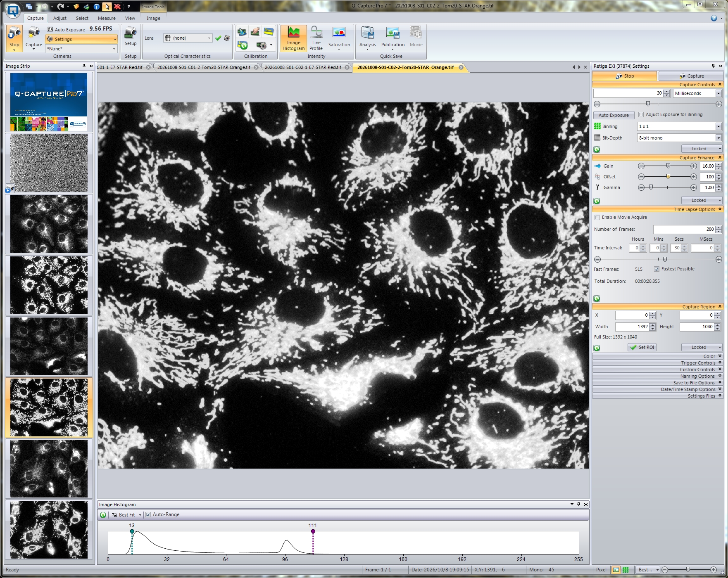
Task: Click the green refresh icon in histogram toolbar
Action: coord(103,515)
